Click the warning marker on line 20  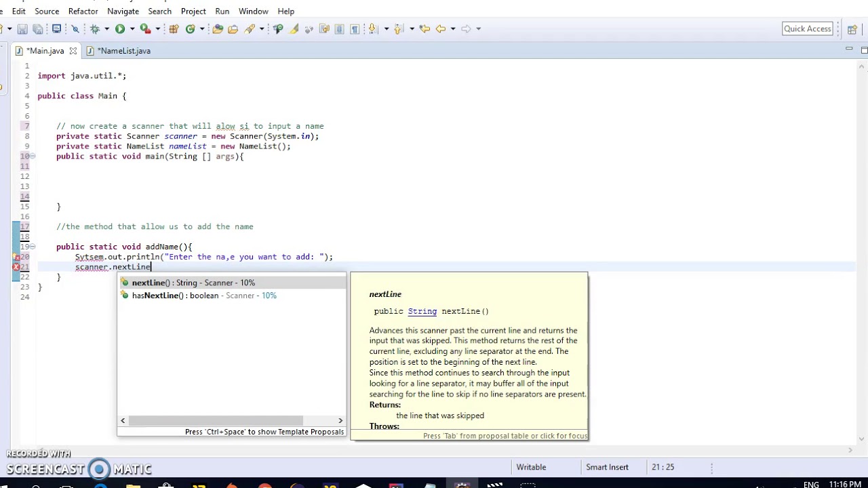(16, 257)
